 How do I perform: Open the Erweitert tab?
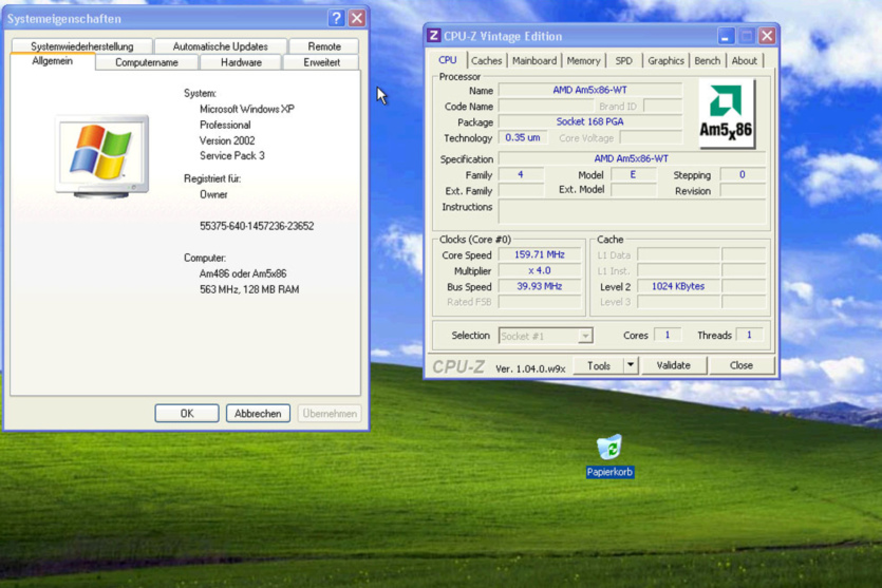click(x=322, y=62)
